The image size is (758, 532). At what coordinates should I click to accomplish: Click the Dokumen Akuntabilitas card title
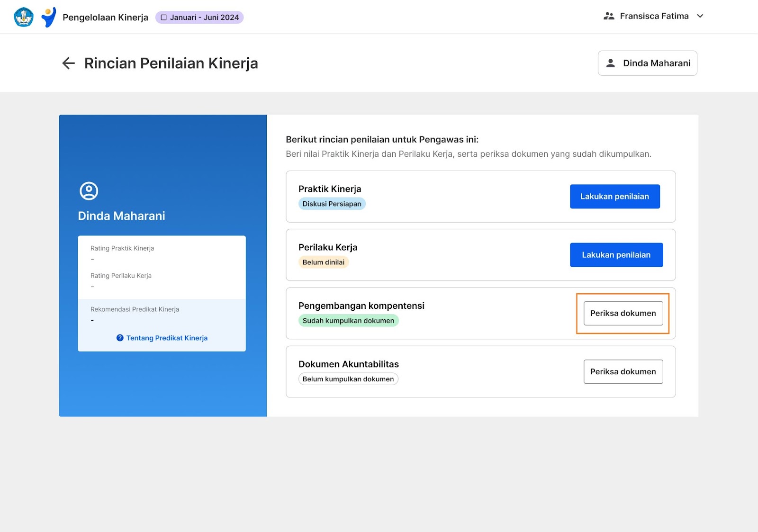[x=349, y=364]
